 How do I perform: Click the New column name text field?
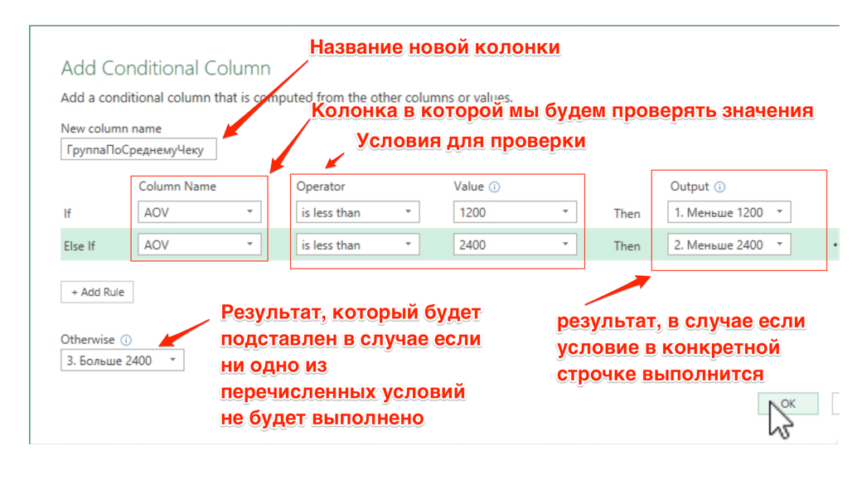pos(138,149)
